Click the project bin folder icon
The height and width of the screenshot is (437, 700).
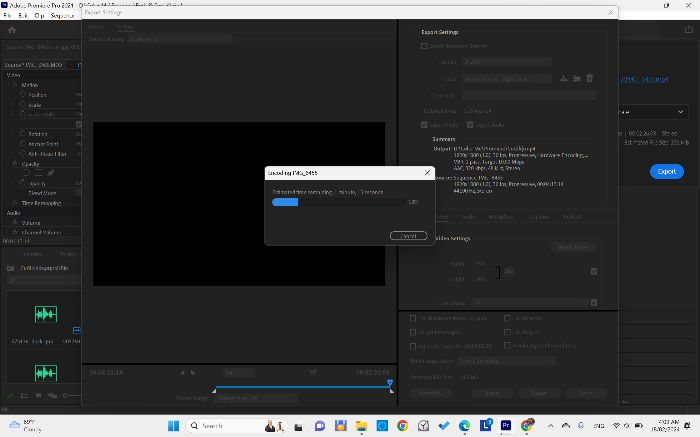(x=11, y=268)
